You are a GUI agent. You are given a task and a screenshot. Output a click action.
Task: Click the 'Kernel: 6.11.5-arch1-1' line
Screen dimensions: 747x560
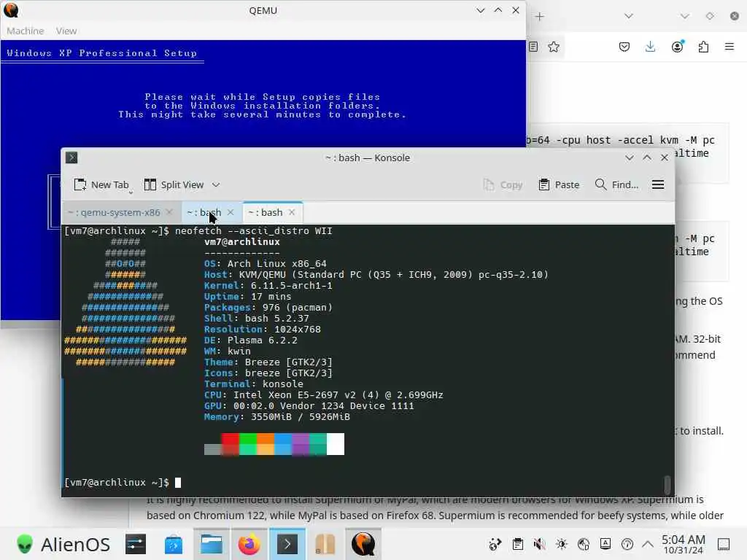(268, 286)
